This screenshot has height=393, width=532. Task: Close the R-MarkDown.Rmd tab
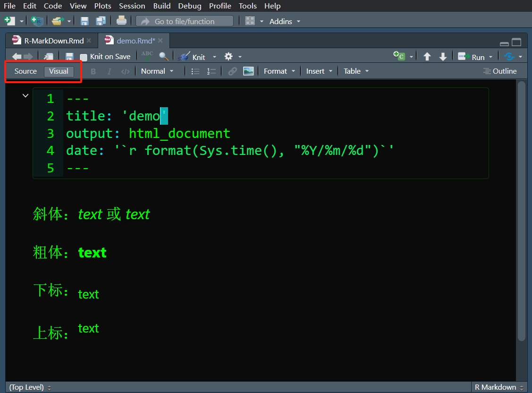pyautogui.click(x=89, y=40)
